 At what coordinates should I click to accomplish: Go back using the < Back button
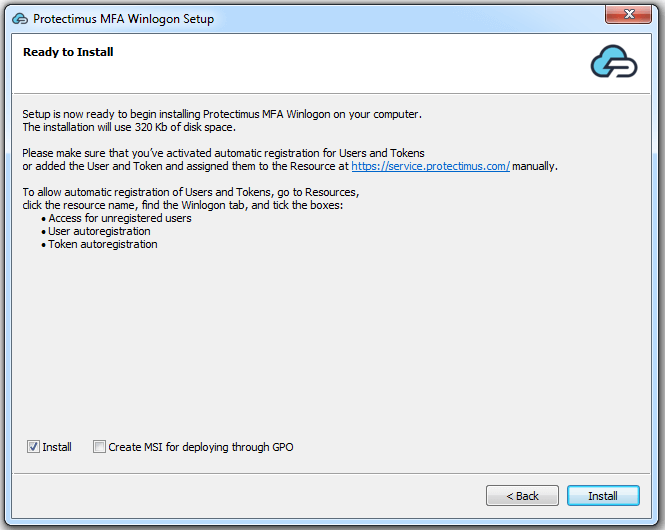[522, 496]
